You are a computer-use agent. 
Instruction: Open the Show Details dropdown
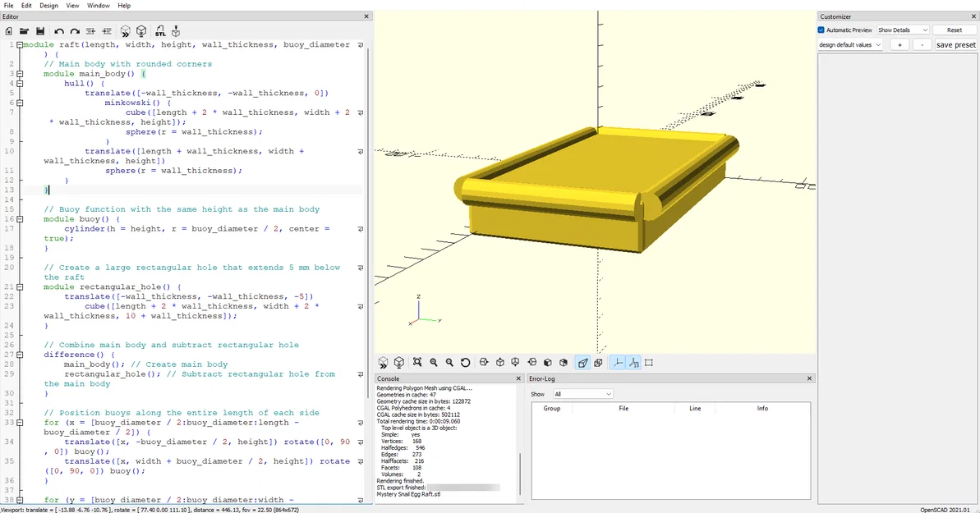pos(903,30)
